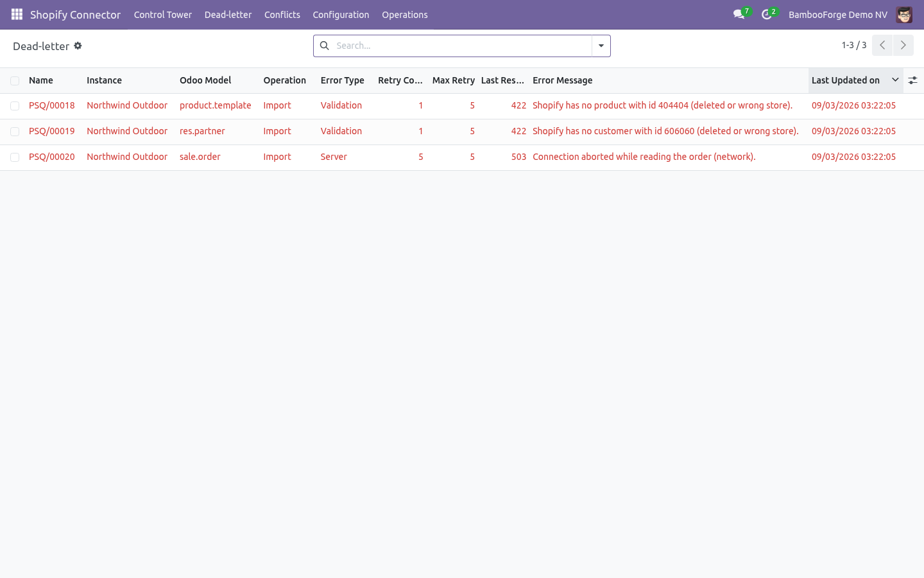
Task: Open the Dead-letter menu item
Action: [x=228, y=14]
